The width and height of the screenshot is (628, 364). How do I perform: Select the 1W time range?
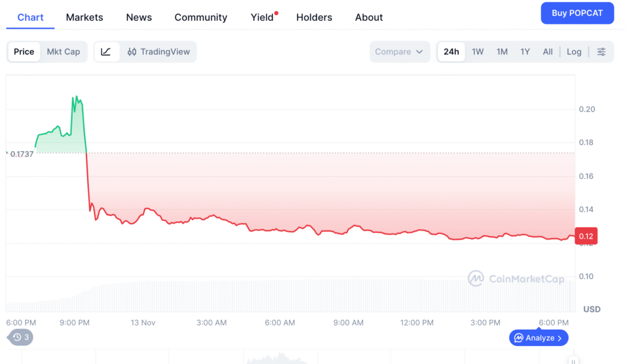[x=478, y=52]
